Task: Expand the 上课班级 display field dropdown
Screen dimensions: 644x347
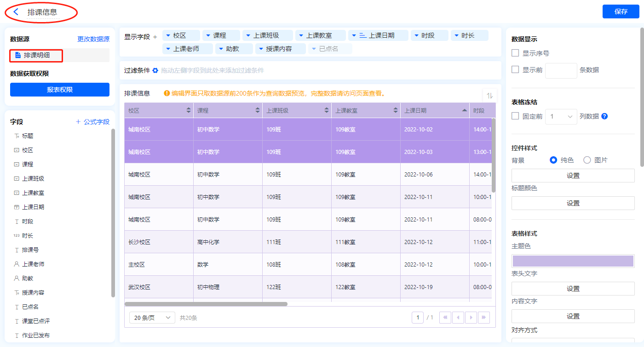Action: pos(248,35)
